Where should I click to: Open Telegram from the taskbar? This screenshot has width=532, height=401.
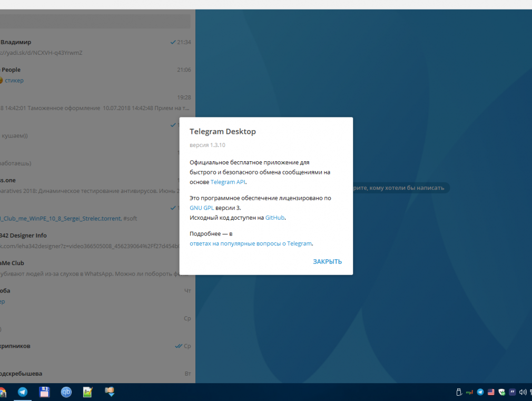[23, 392]
